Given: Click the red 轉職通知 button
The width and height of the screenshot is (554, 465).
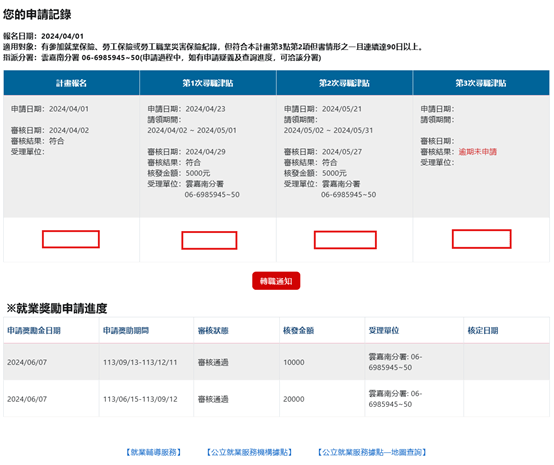Looking at the screenshot, I should coord(276,281).
